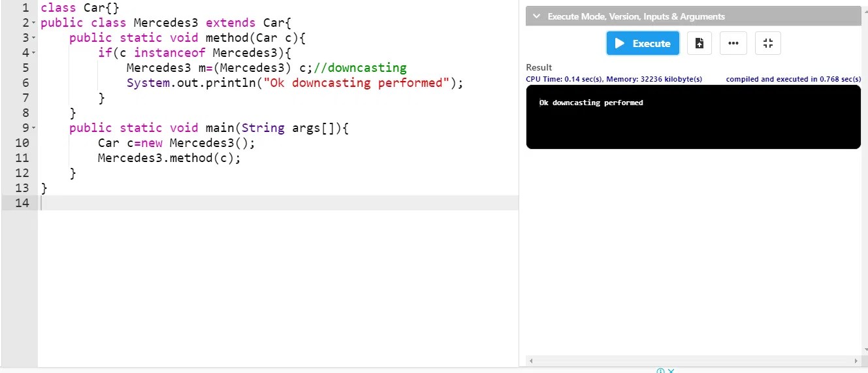Viewport: 868px width, 373px height.
Task: Fold the class Mercedes3 block at line 2
Action: click(34, 24)
